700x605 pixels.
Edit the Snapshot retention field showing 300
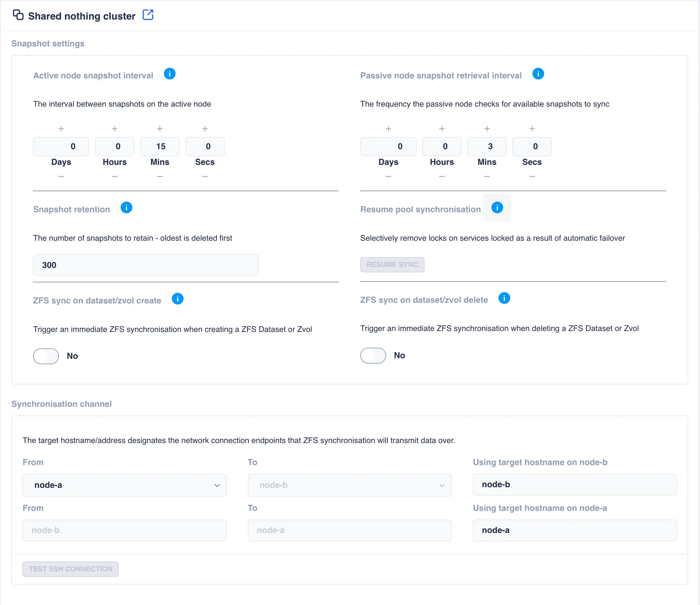(146, 265)
